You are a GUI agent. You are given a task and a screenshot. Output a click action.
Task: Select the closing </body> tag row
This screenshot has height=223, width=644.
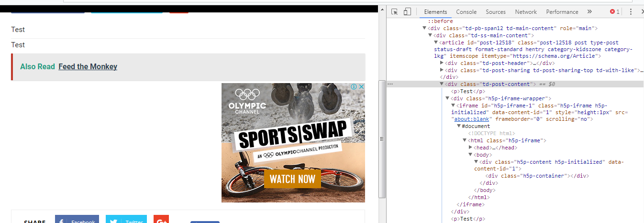click(485, 190)
